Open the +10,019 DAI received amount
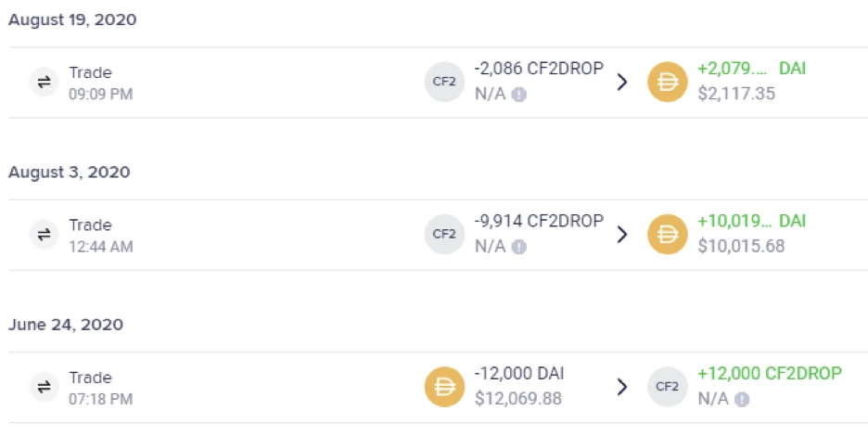The width and height of the screenshot is (868, 436). 751,221
